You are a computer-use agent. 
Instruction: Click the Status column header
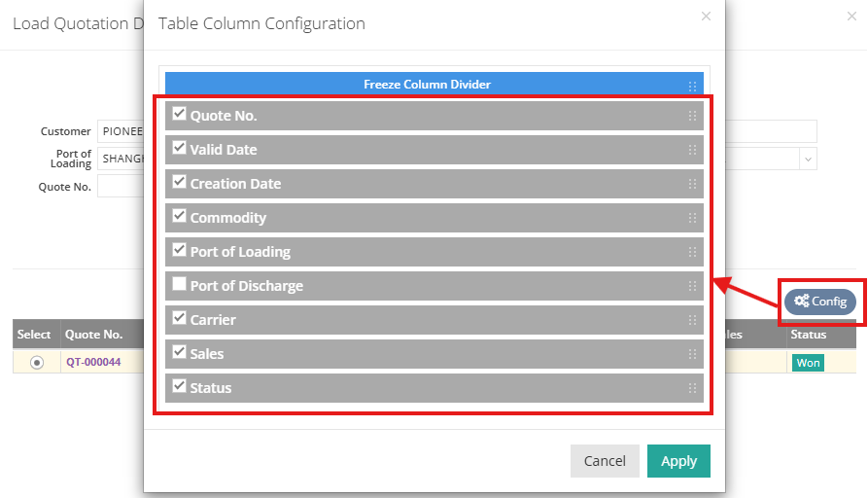click(808, 335)
